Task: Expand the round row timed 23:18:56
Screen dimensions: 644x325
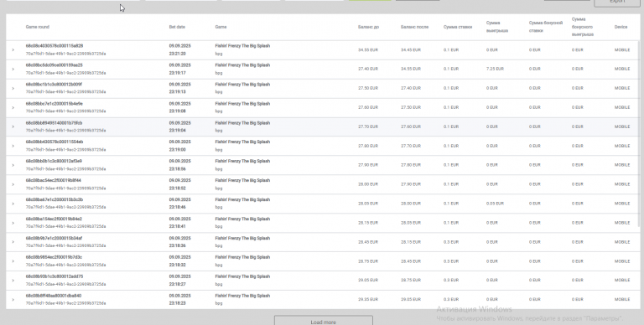Action: pyautogui.click(x=13, y=165)
